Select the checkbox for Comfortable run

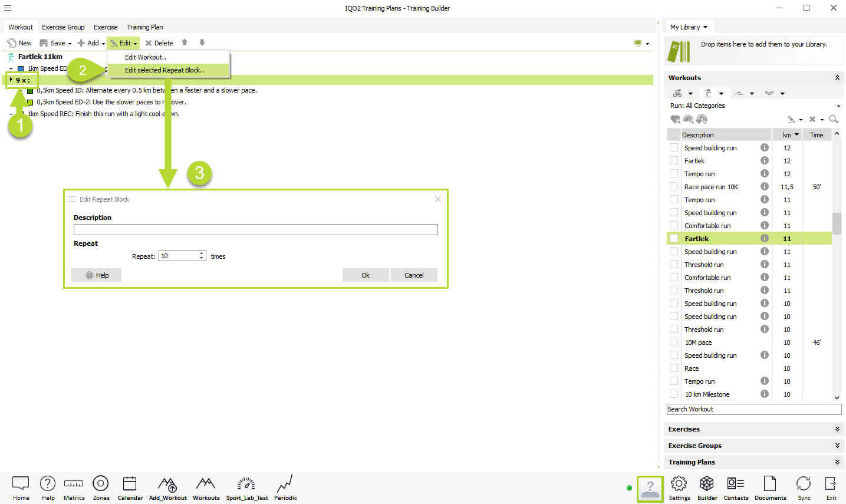(x=674, y=226)
